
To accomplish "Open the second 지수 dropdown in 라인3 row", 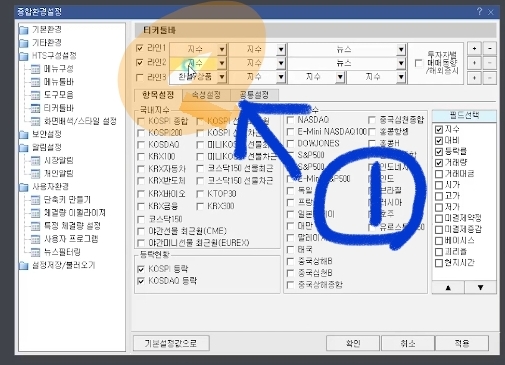I will point(281,77).
